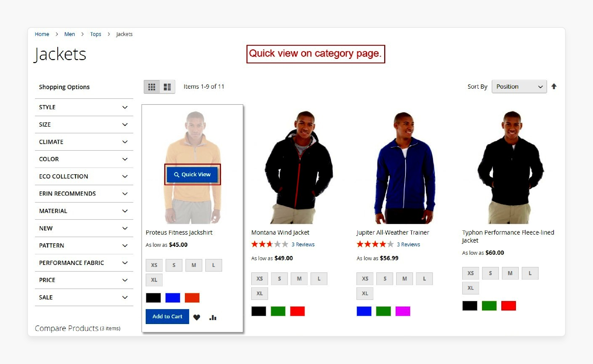Select size XL for Proteus Fitness Jackshirt
Viewport: 593px width, 364px height.
(x=154, y=279)
